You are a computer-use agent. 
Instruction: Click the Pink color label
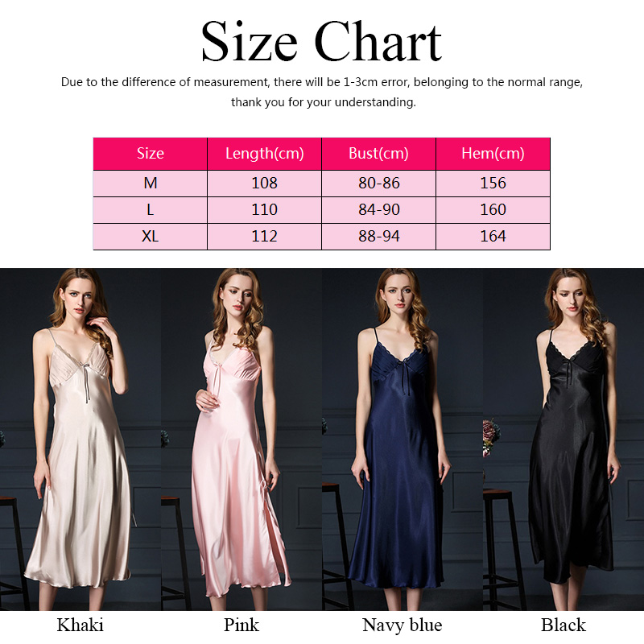pyautogui.click(x=242, y=625)
